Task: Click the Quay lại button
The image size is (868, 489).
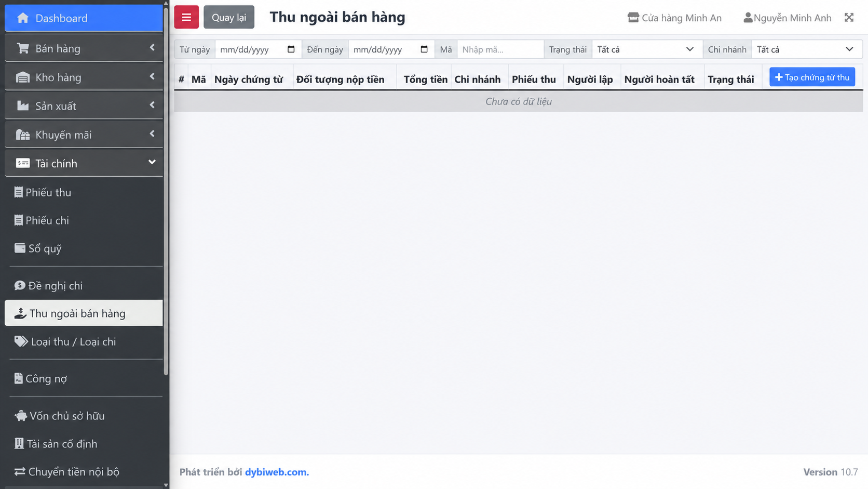Action: coord(229,17)
